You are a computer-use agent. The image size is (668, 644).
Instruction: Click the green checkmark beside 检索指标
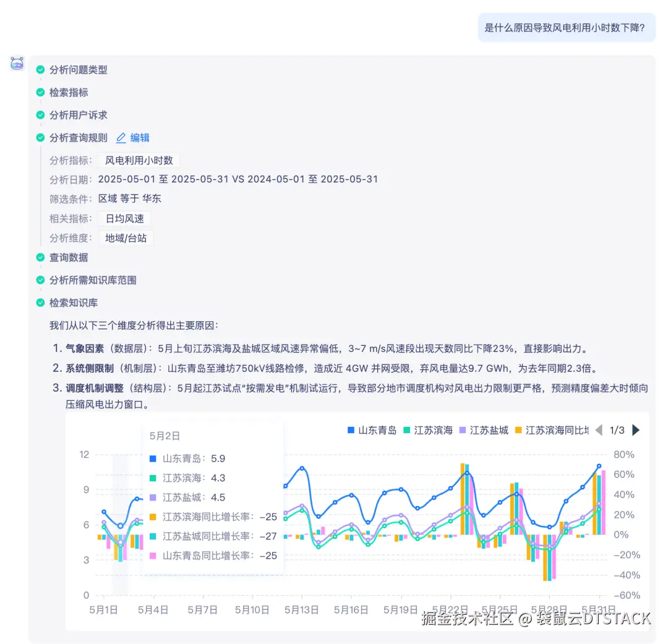(40, 92)
